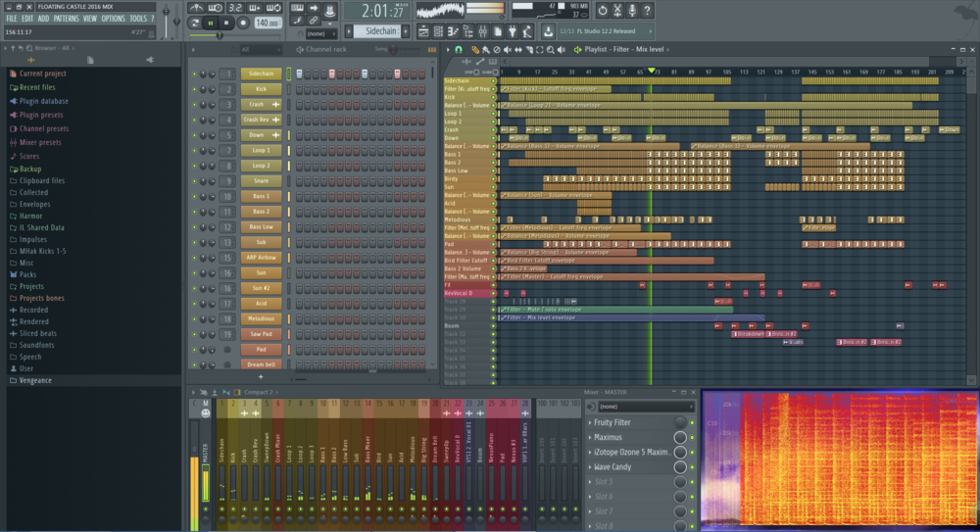Add a channel with plus button
Screen dimensions: 980x532
point(261,376)
